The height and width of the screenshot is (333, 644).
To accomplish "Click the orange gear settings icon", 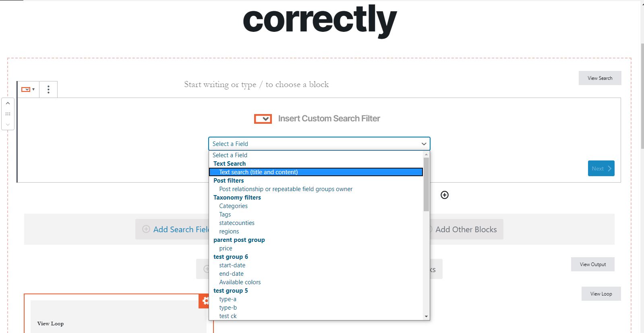I will pos(205,301).
